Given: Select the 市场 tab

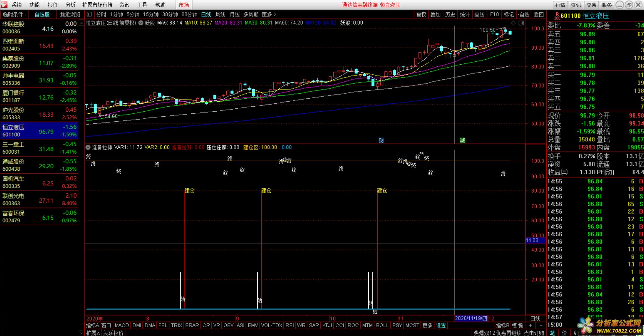Looking at the screenshot, I should (184, 5).
